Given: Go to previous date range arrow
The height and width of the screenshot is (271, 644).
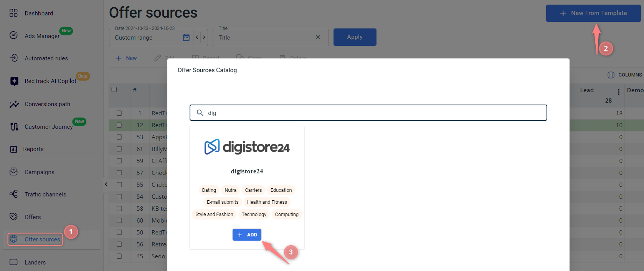Looking at the screenshot, I should pyautogui.click(x=197, y=37).
